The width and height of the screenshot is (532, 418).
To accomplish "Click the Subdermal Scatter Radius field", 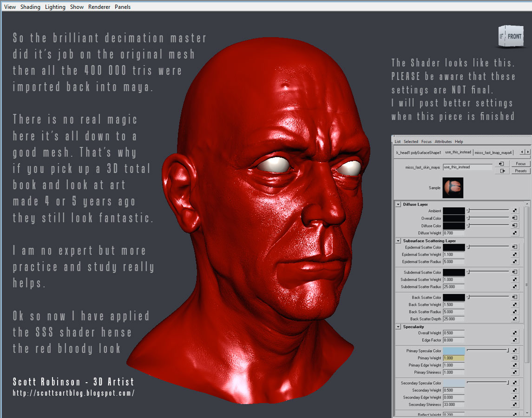I will (453, 286).
